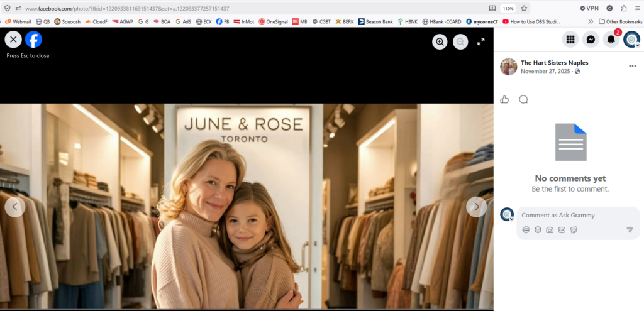Show the previous photo
Viewport: 644px width, 311px height.
pos(15,207)
